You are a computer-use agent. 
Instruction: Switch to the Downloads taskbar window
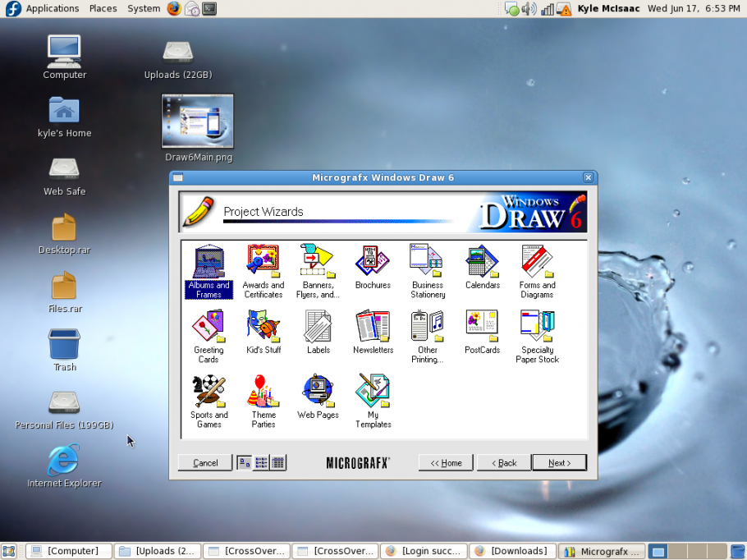coord(511,551)
